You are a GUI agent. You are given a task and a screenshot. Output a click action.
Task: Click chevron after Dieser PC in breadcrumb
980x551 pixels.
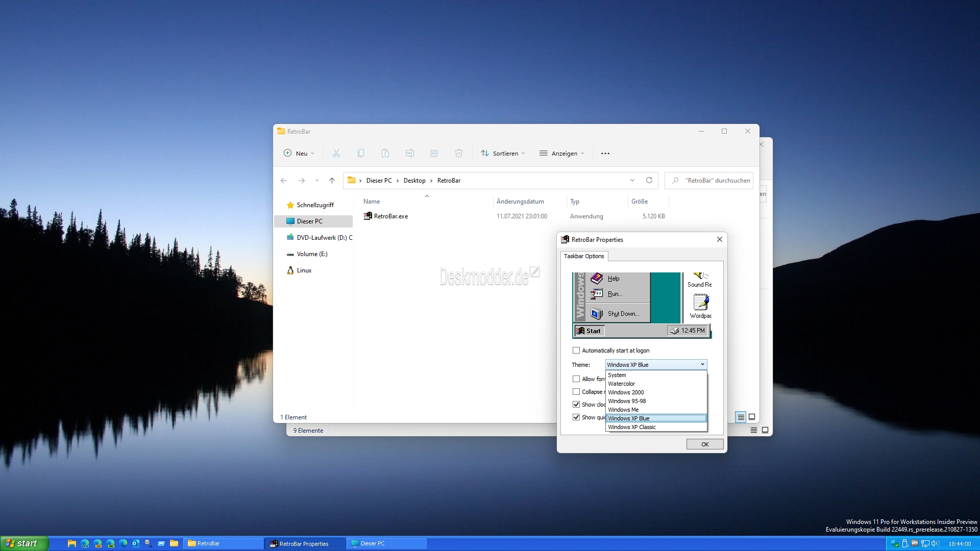coord(398,181)
